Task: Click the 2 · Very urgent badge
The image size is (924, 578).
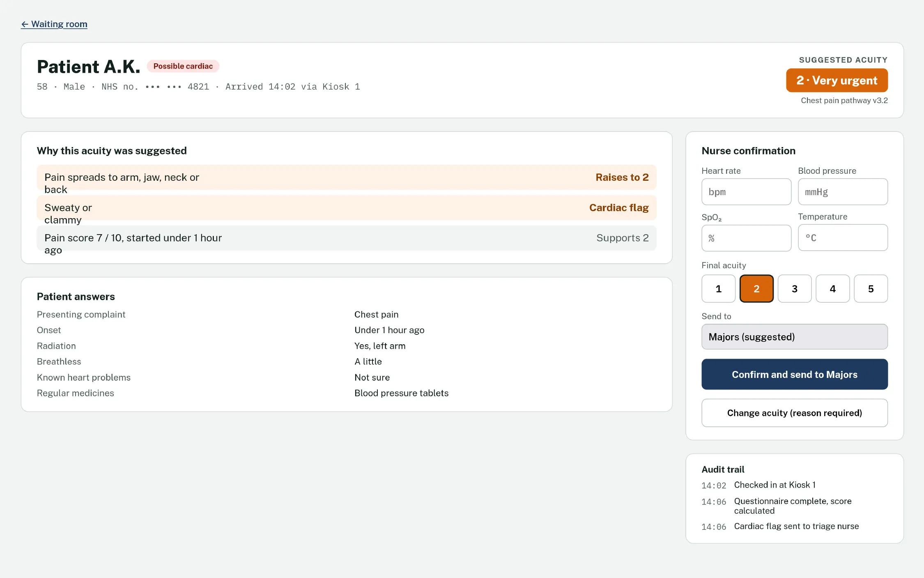Action: (x=837, y=81)
